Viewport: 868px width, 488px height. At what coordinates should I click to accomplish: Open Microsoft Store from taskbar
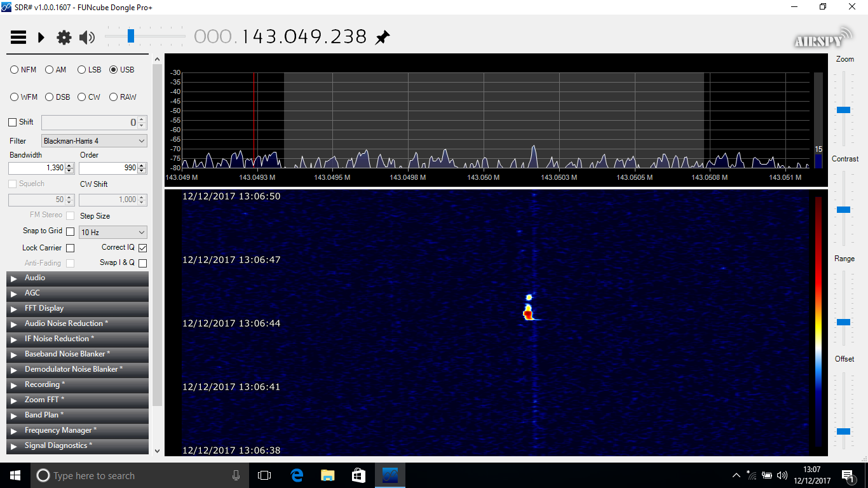pyautogui.click(x=358, y=475)
